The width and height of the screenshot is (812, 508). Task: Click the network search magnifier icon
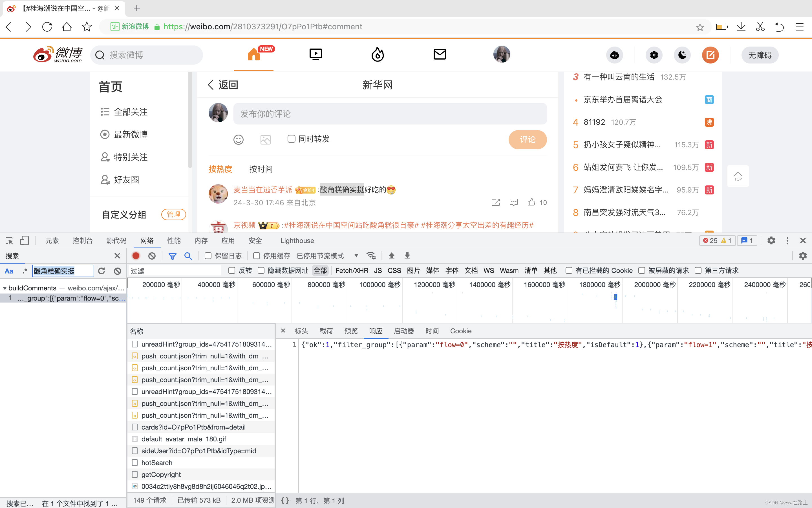click(x=188, y=256)
